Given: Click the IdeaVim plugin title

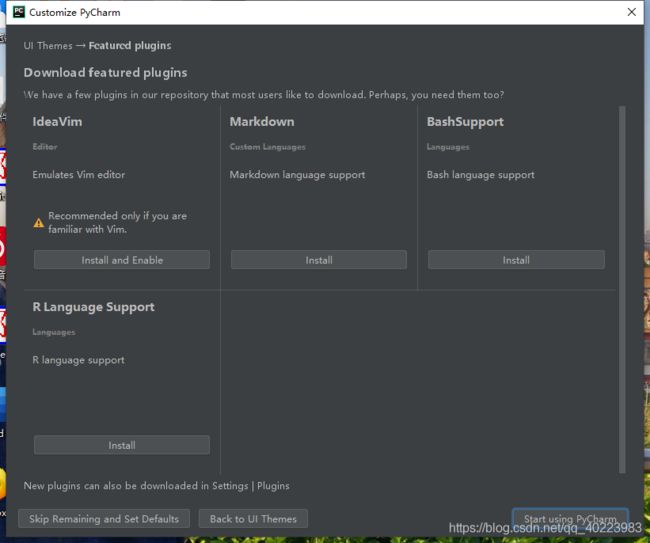Looking at the screenshot, I should click(x=57, y=122).
